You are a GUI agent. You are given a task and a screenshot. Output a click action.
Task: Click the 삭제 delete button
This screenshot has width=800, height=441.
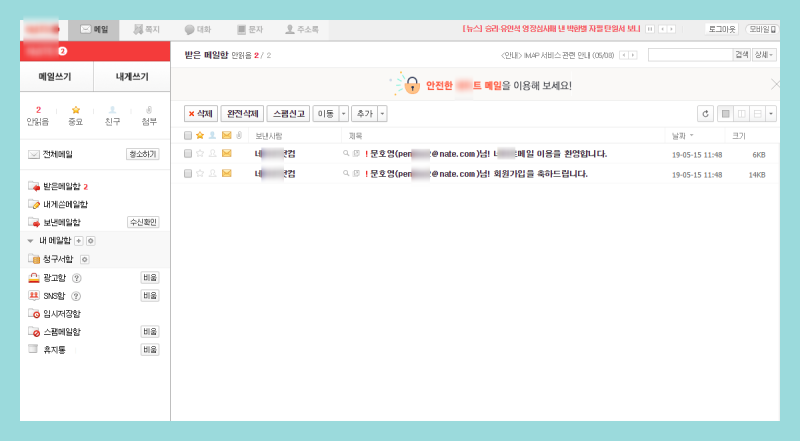click(201, 113)
